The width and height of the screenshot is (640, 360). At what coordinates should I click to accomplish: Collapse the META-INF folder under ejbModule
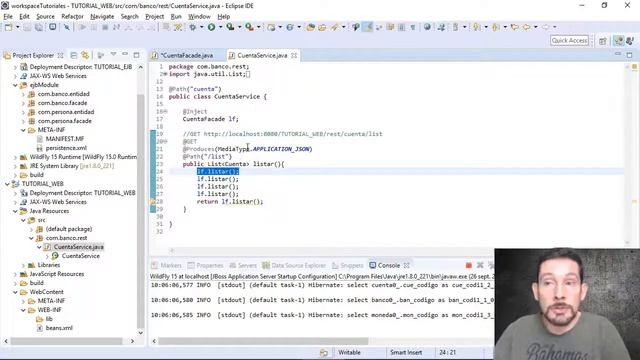pos(23,130)
